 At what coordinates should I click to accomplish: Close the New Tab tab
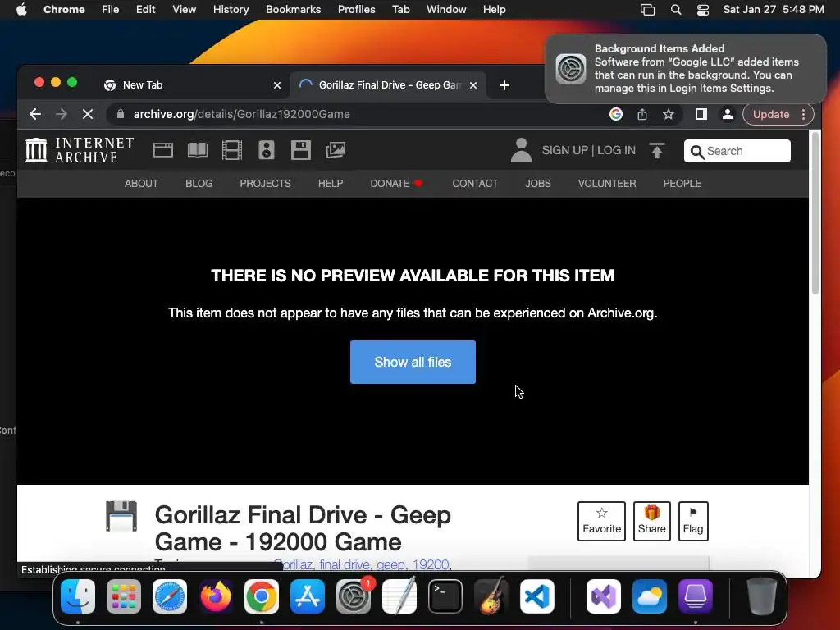click(x=277, y=85)
